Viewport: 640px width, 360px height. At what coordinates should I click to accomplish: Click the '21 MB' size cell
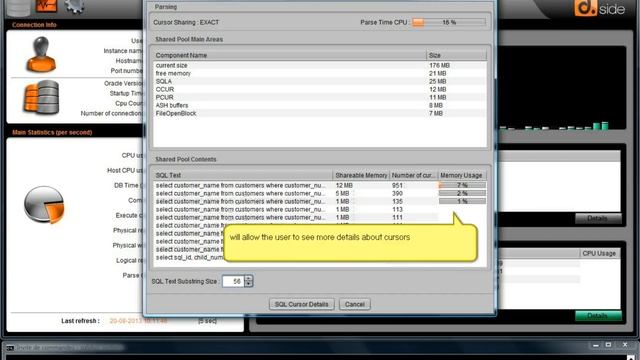438,73
